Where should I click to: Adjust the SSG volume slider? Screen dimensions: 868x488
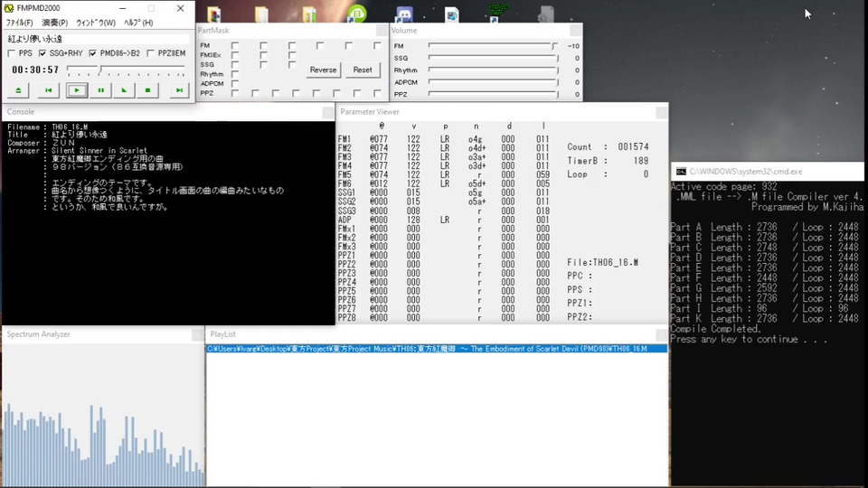click(x=494, y=58)
